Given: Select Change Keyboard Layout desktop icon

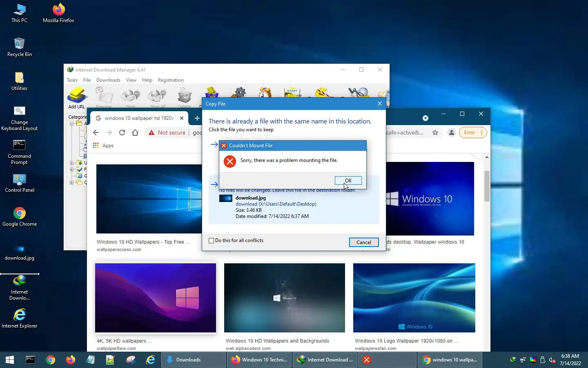Looking at the screenshot, I should click(x=19, y=119).
